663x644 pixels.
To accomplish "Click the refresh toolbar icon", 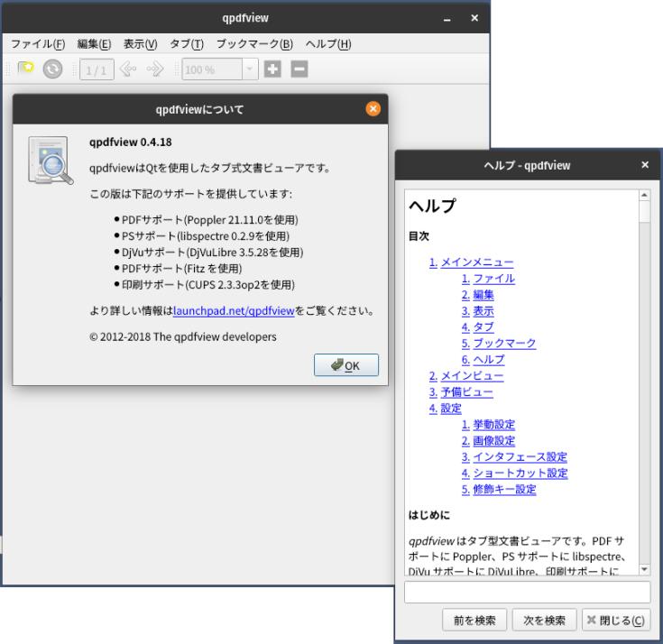I will 53,69.
